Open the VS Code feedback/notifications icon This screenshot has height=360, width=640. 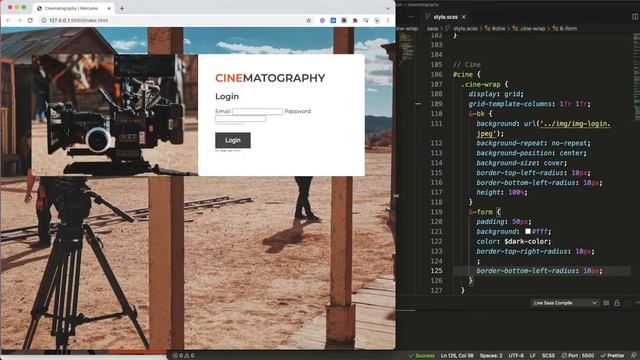634,356
